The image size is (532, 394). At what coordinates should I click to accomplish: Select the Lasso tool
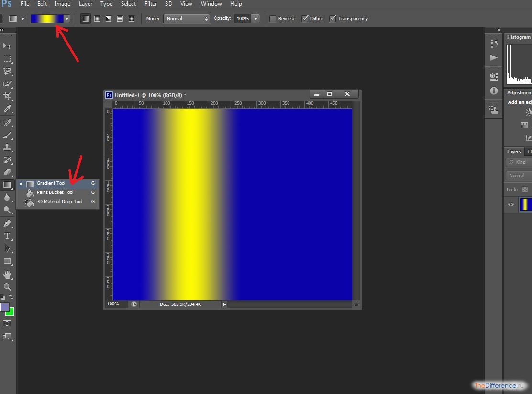coord(7,71)
